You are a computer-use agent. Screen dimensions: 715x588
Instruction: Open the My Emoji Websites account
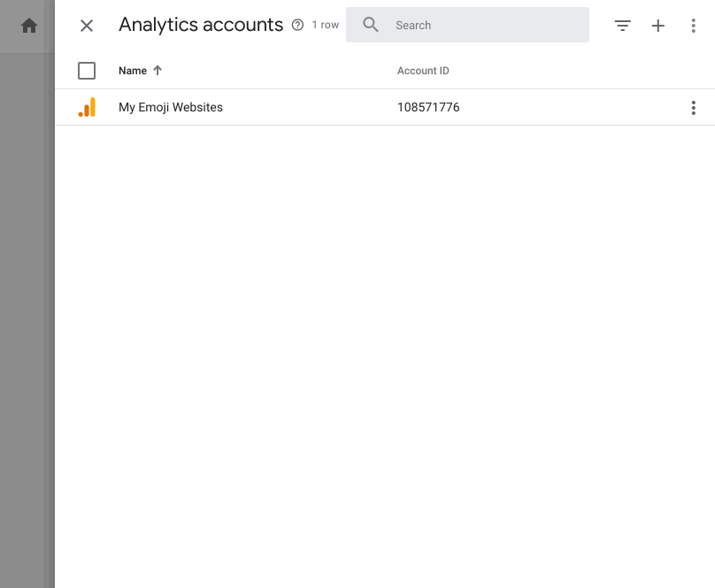pos(171,108)
